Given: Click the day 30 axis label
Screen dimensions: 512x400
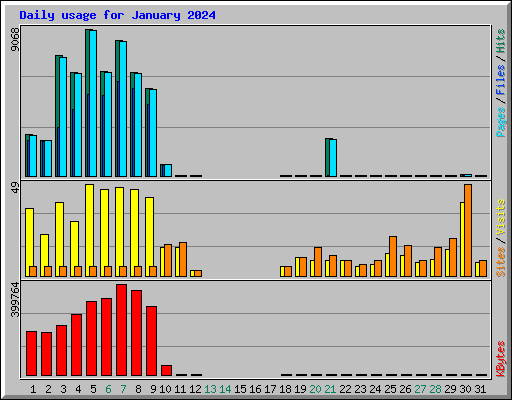Looking at the screenshot, I should 465,389.
